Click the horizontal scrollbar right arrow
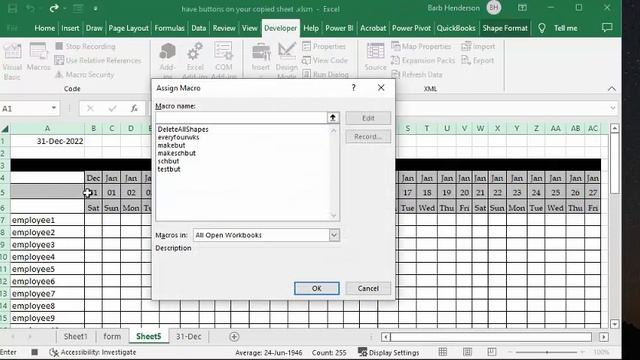Image resolution: width=640 pixels, height=360 pixels. [604, 337]
